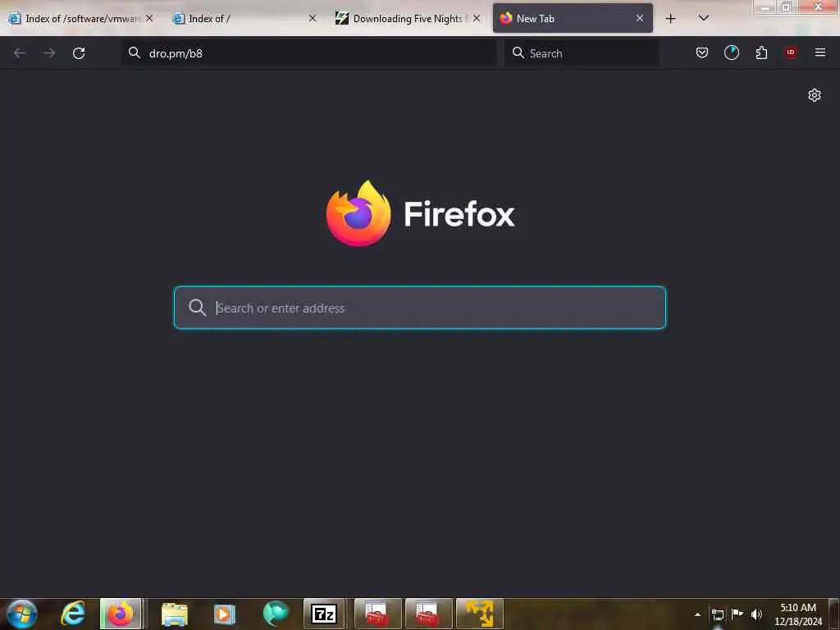
Task: Open the yellow arrows taskbar app
Action: coord(479,614)
